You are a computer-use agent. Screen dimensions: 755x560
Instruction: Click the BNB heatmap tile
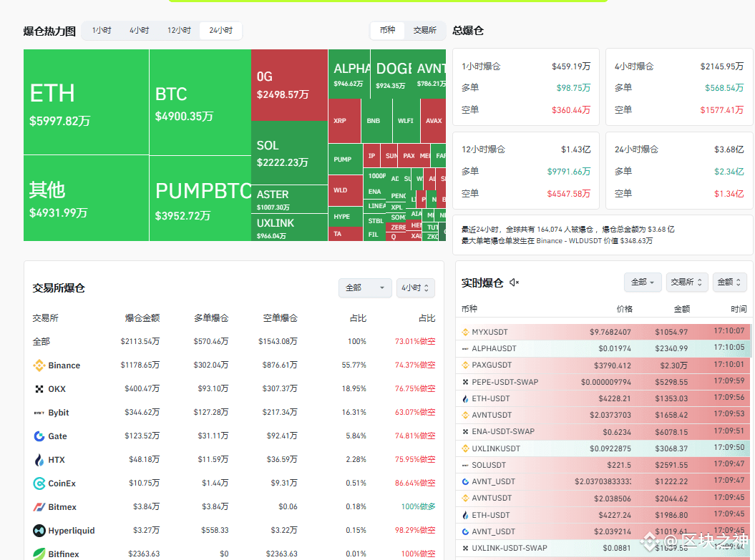[376, 121]
